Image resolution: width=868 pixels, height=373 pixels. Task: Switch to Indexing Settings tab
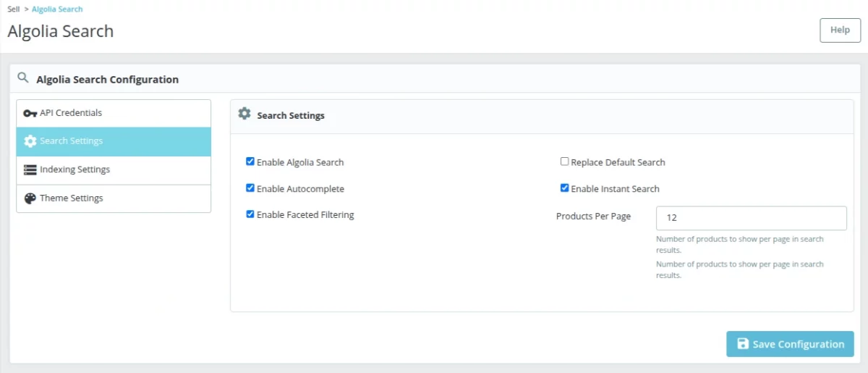[x=114, y=169]
